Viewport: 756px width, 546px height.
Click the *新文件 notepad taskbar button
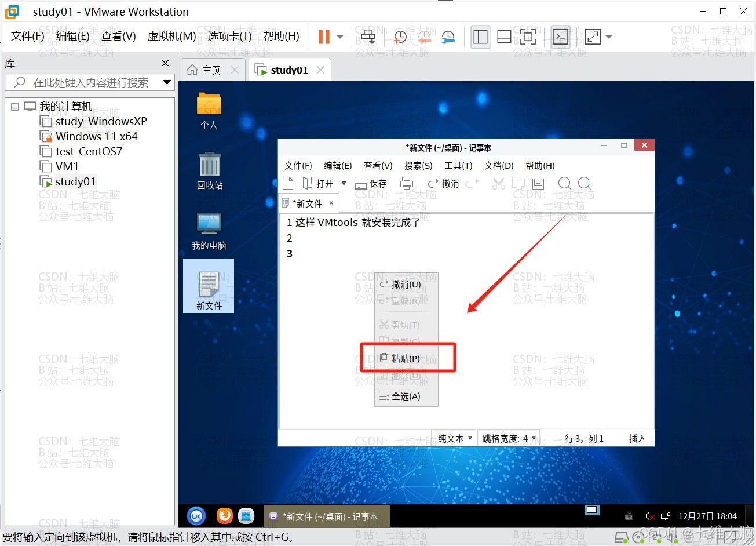(x=327, y=516)
